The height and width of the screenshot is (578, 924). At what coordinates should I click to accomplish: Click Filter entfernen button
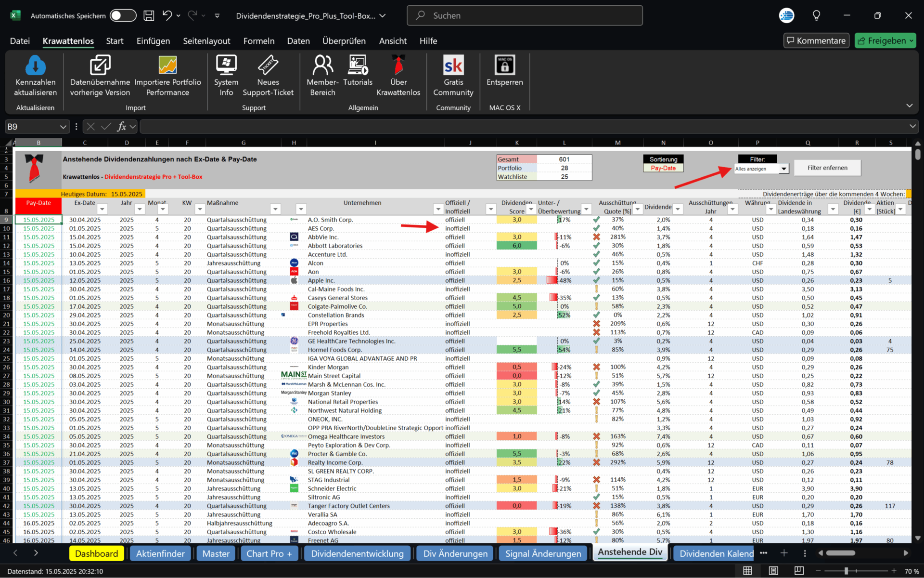[x=827, y=168]
